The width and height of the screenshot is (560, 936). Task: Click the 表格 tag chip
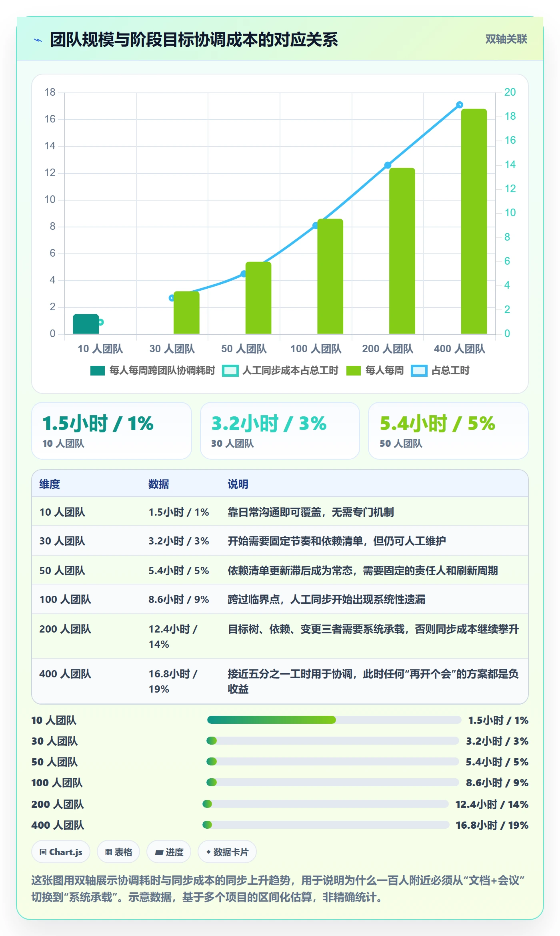coord(118,852)
